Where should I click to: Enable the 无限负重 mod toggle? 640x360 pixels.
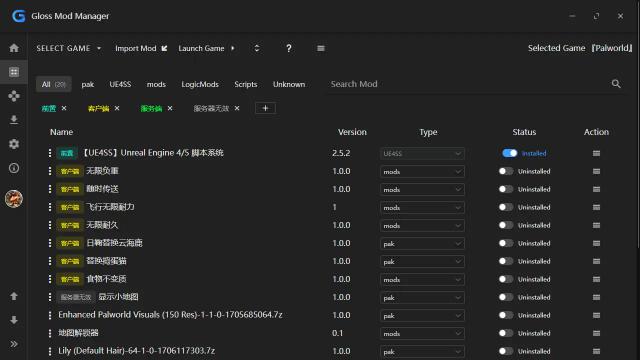tap(506, 171)
